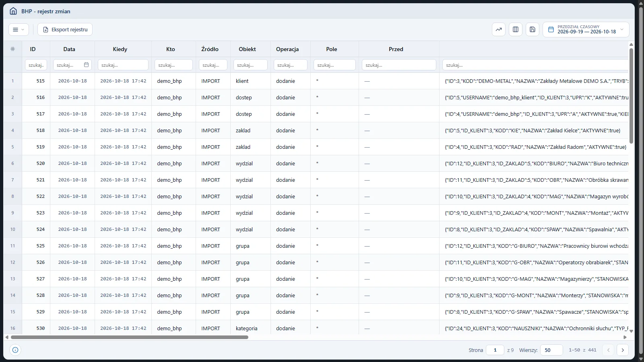Click the horizontal scrollbar right arrow
The width and height of the screenshot is (644, 362).
click(625, 337)
